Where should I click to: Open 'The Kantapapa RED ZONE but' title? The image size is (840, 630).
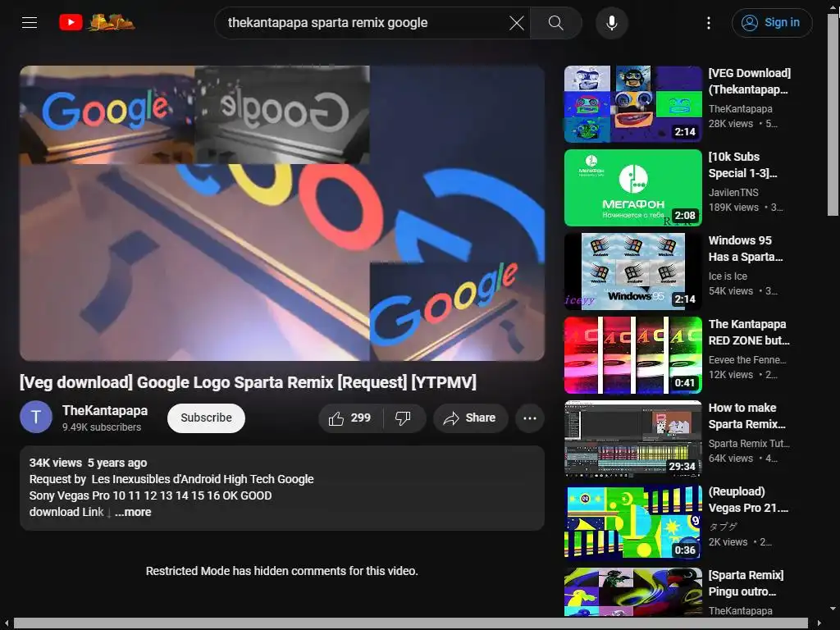click(749, 332)
